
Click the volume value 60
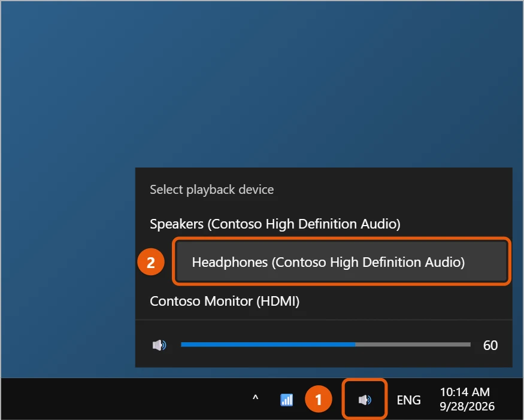click(x=490, y=345)
